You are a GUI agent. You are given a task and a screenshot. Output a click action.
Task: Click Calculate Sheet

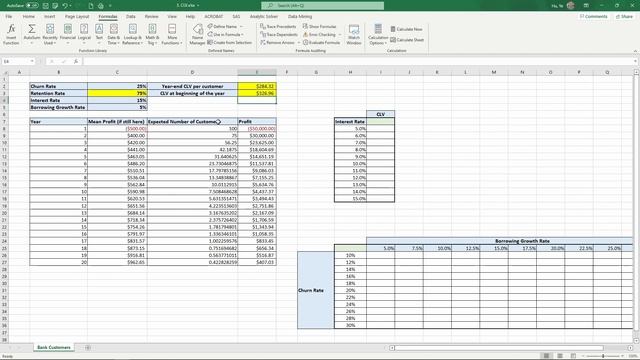point(407,40)
